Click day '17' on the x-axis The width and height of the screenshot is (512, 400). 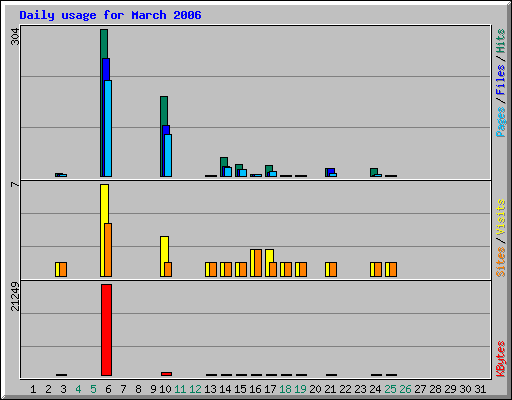270,389
